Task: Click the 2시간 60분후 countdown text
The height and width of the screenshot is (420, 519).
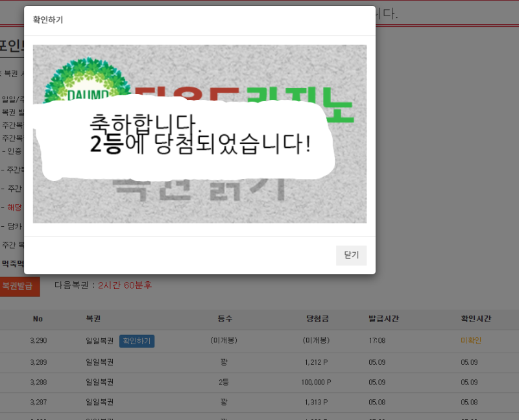Action: tap(125, 285)
